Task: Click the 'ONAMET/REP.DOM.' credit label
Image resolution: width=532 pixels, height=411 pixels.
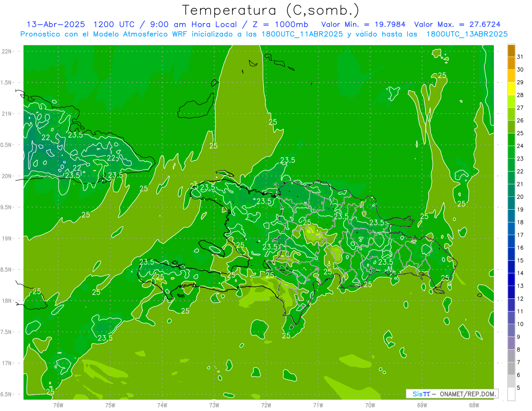Action: (468, 394)
